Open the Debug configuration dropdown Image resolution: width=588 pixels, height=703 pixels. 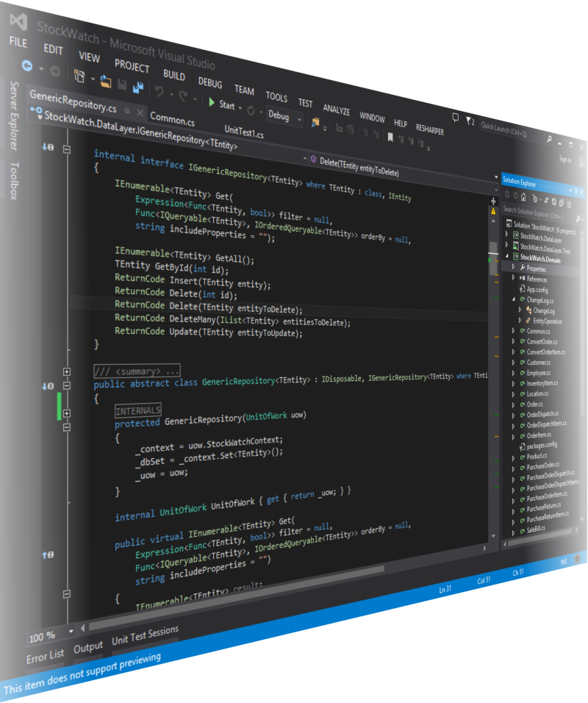[x=285, y=117]
